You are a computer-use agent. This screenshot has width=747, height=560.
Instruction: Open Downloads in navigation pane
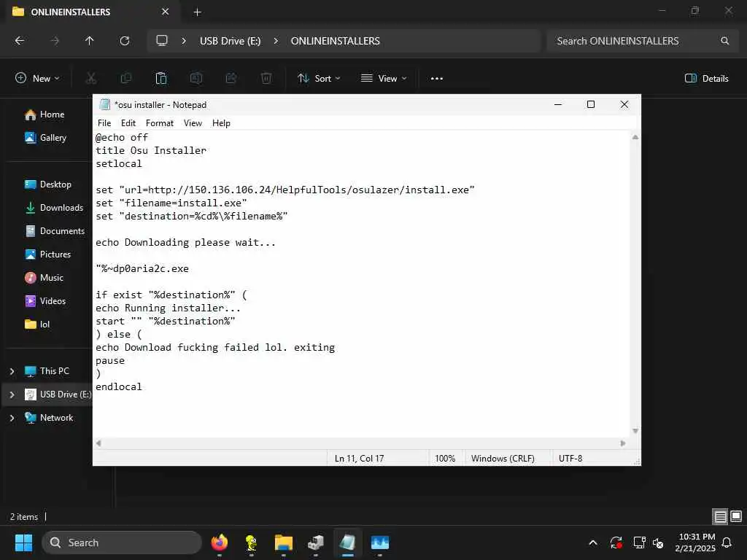(55, 208)
